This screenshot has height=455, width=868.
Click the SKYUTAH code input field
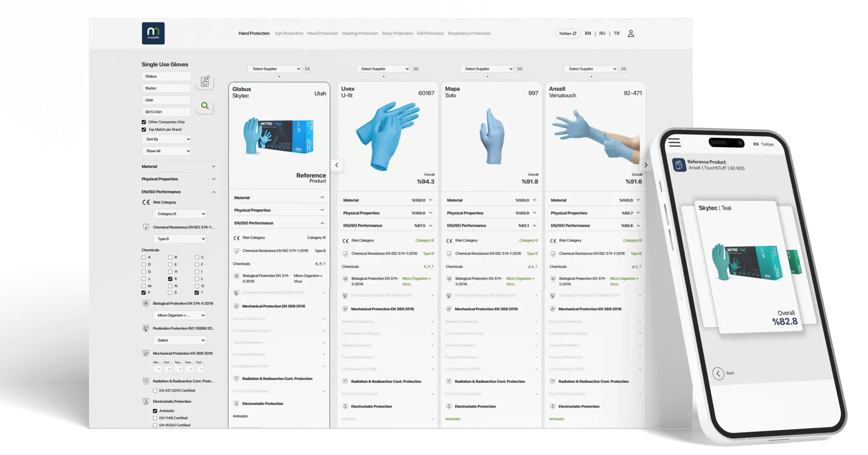coord(166,112)
